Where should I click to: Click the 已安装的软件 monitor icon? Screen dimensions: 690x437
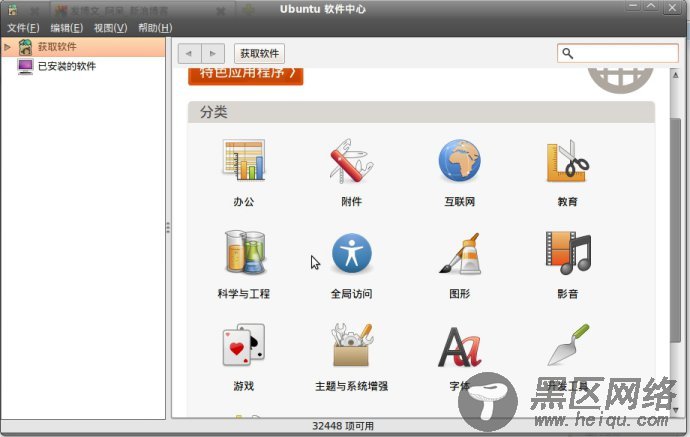point(25,66)
